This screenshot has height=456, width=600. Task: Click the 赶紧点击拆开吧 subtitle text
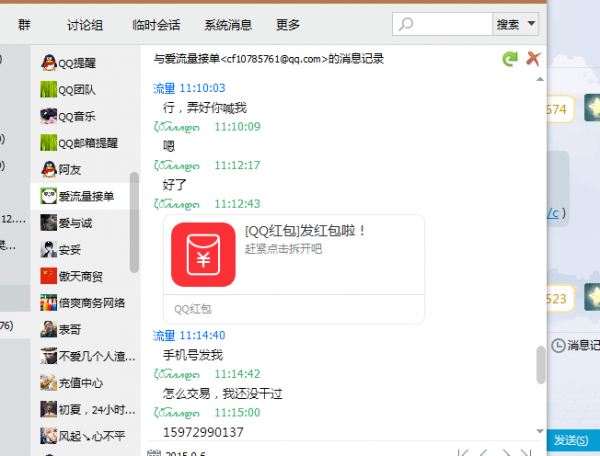(x=283, y=249)
